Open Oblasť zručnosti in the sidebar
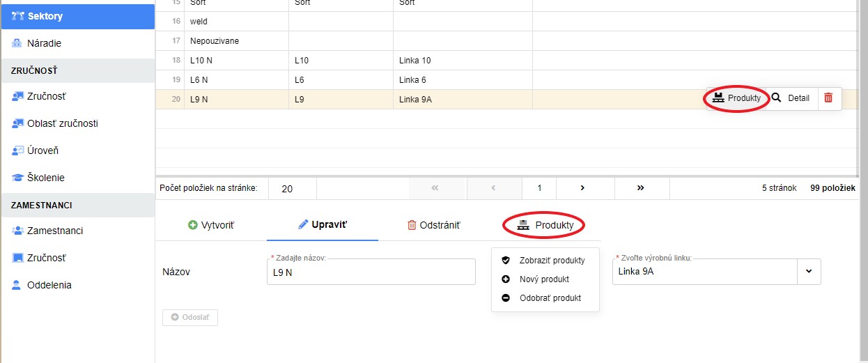Image resolution: width=868 pixels, height=363 pixels. pyautogui.click(x=62, y=123)
